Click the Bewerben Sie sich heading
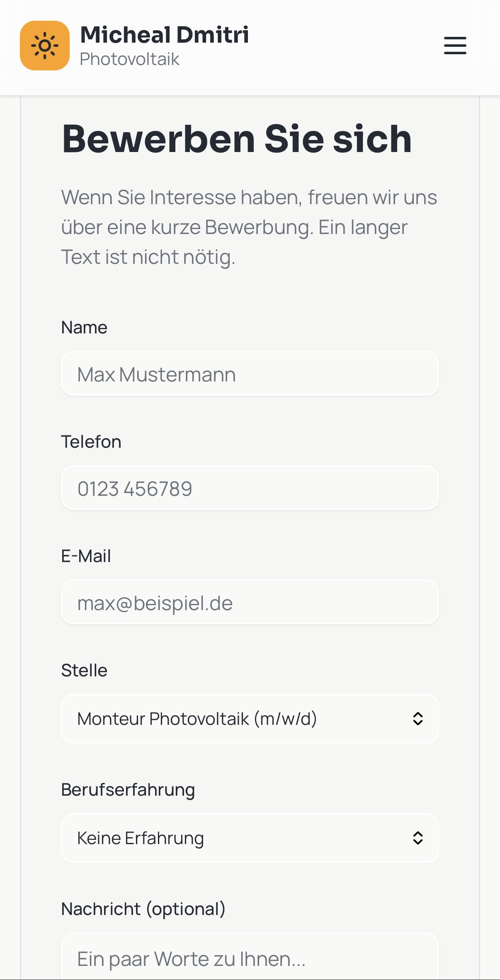The width and height of the screenshot is (500, 980). pyautogui.click(x=237, y=139)
